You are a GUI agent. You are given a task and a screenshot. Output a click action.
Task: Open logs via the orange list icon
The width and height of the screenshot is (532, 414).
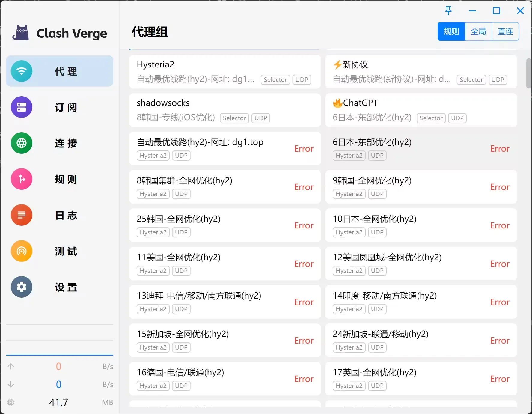click(22, 215)
